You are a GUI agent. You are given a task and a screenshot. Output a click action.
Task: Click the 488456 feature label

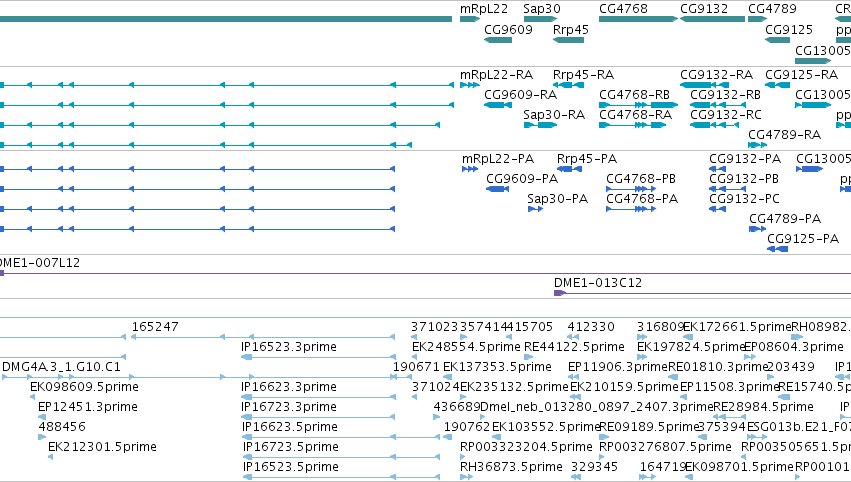click(x=61, y=427)
